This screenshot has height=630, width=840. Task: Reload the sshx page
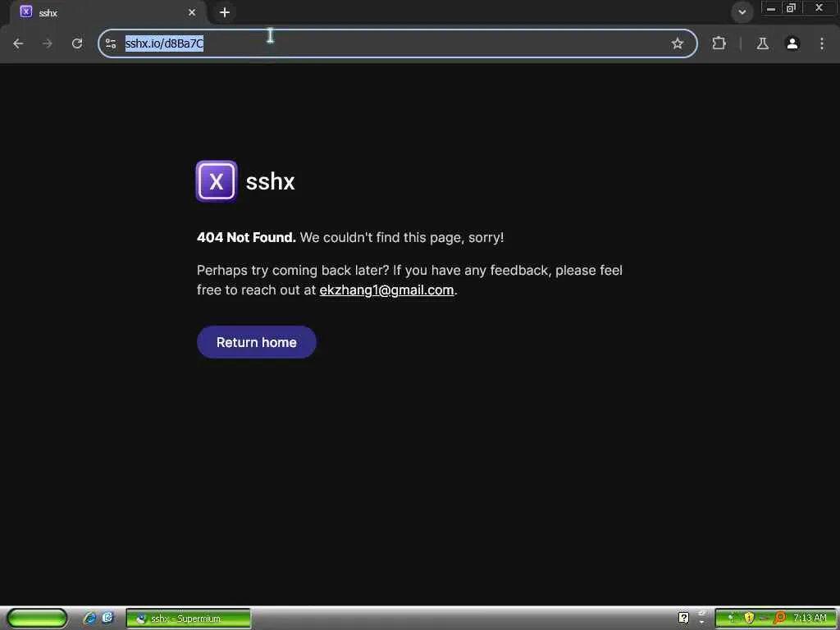point(77,43)
